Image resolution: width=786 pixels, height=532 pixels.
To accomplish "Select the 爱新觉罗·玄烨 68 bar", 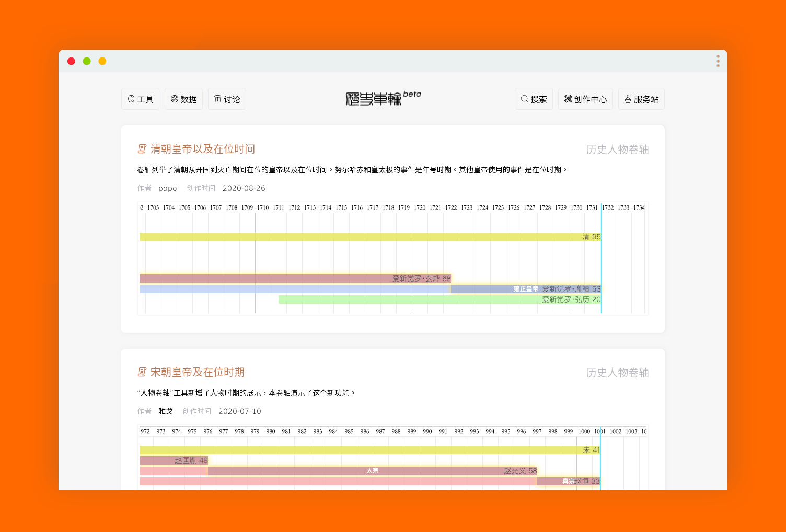I will pyautogui.click(x=295, y=279).
